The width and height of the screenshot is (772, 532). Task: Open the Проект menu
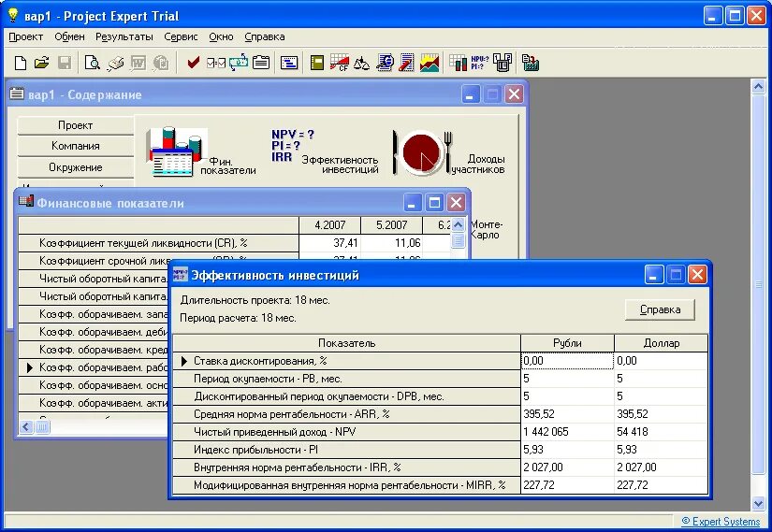[25, 36]
